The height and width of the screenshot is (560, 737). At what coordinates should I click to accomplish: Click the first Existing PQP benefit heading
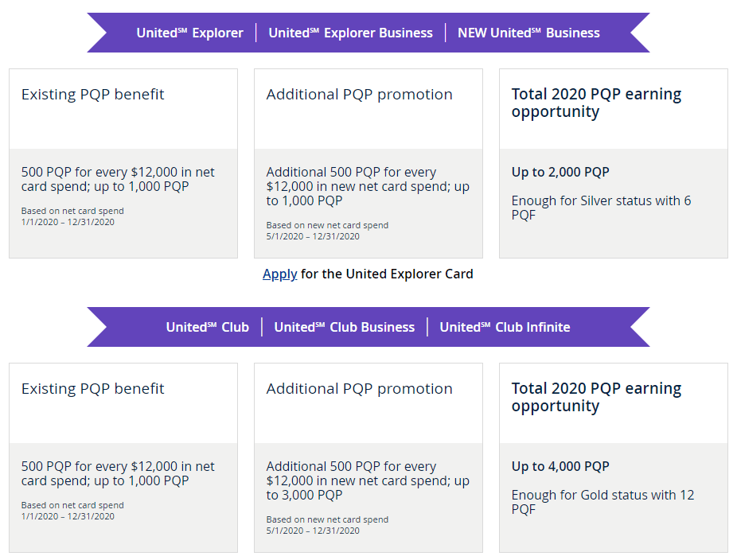(x=92, y=95)
